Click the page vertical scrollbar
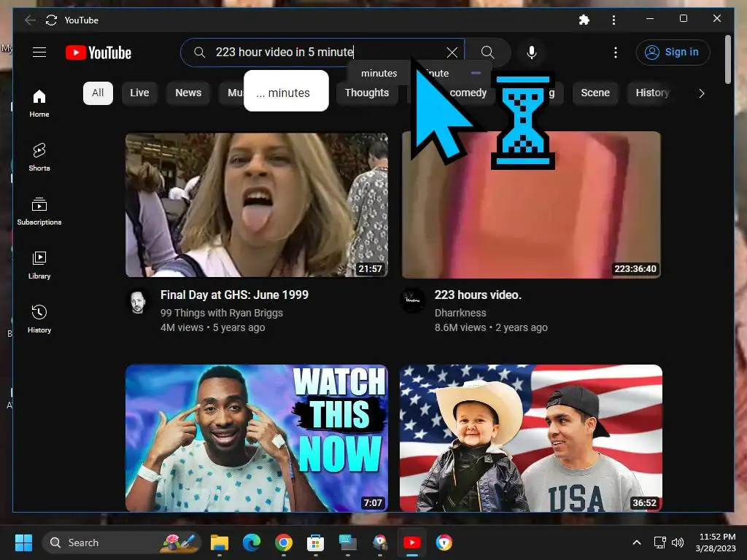 click(x=727, y=60)
